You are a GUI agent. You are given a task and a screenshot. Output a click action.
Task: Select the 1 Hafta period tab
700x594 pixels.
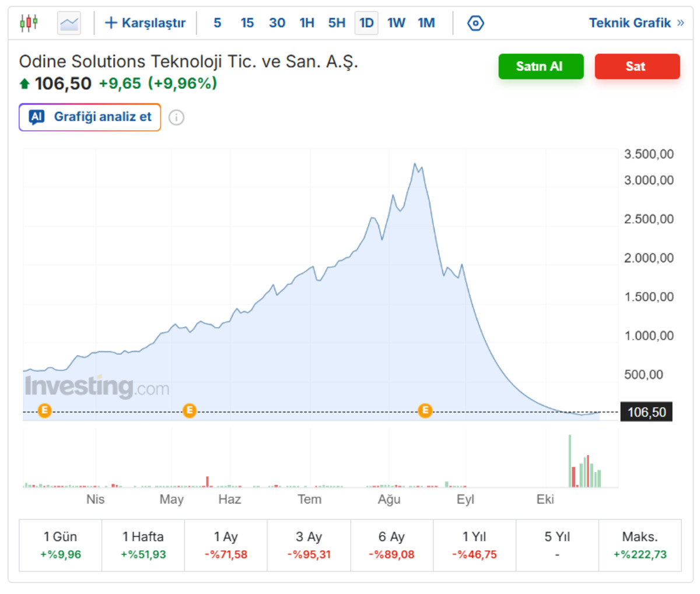pos(143,545)
